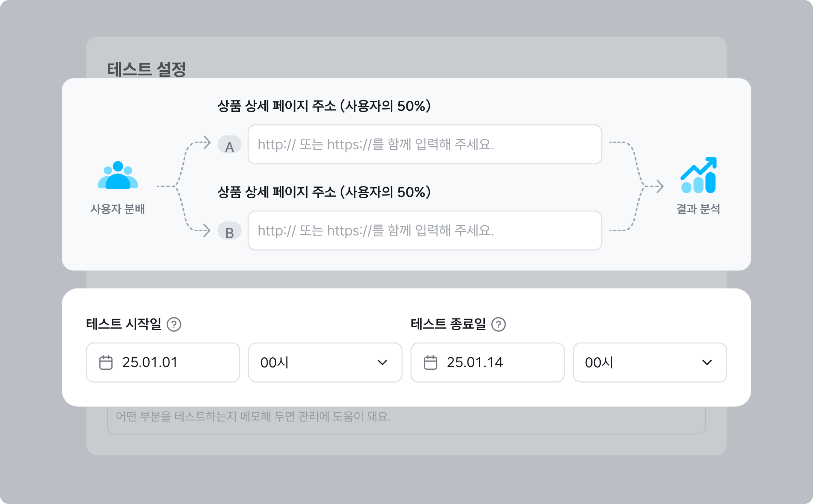
Task: Expand the end time 00시 dropdown
Action: 649,363
